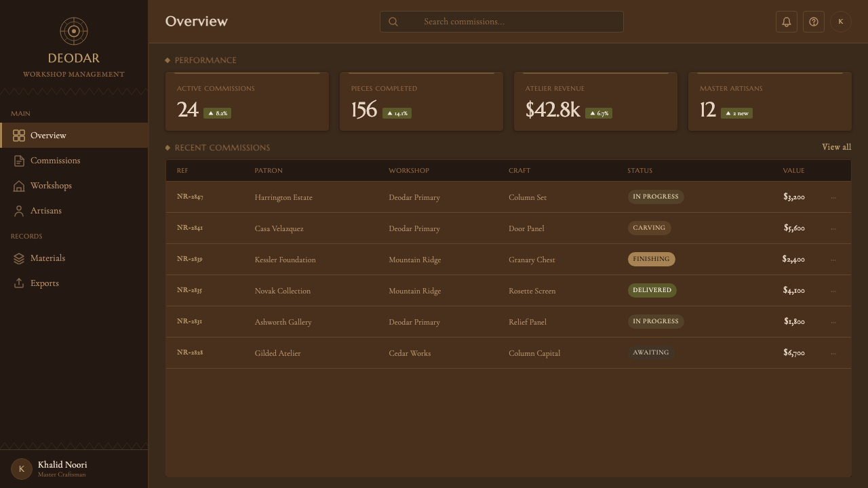Click the Workshops building icon

(x=19, y=186)
